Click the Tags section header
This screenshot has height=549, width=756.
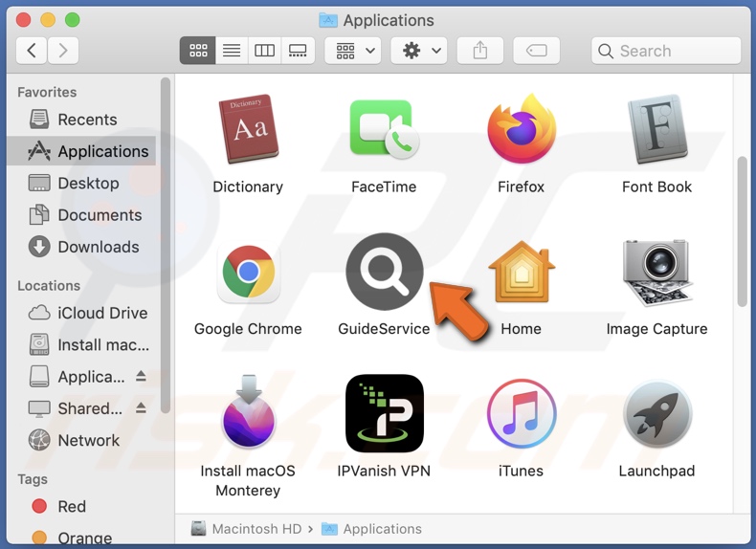click(x=33, y=479)
